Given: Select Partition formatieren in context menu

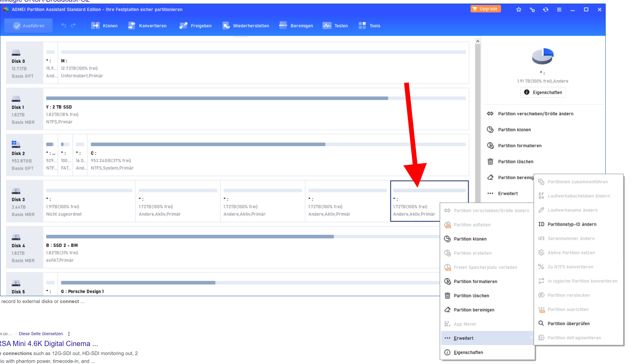Looking at the screenshot, I should 475,282.
